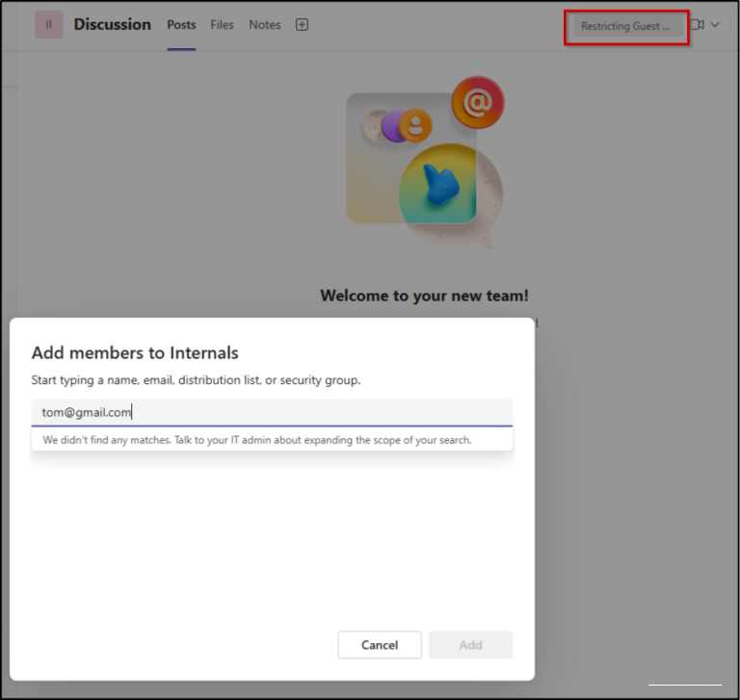Click the Add button in the dialog

(x=470, y=645)
